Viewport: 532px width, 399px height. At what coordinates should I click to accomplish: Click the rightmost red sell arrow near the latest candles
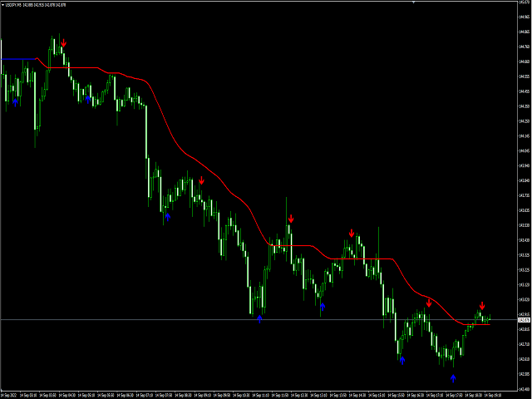tap(482, 305)
